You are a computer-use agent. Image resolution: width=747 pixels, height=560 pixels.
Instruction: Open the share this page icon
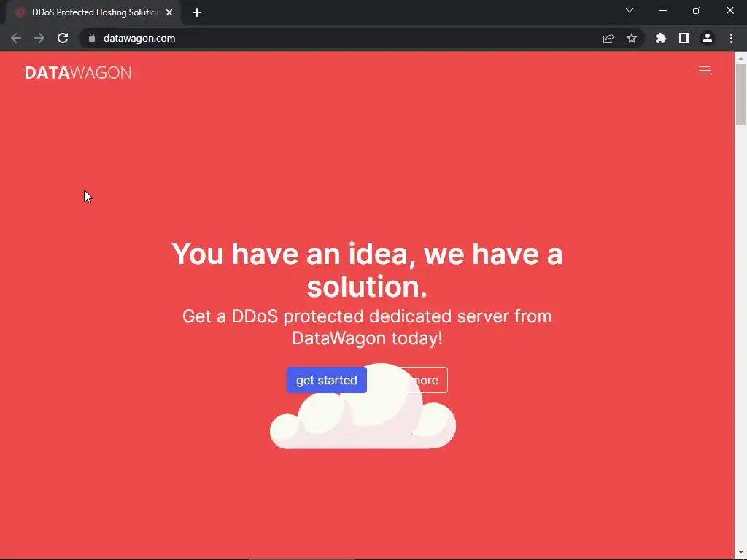pos(608,38)
